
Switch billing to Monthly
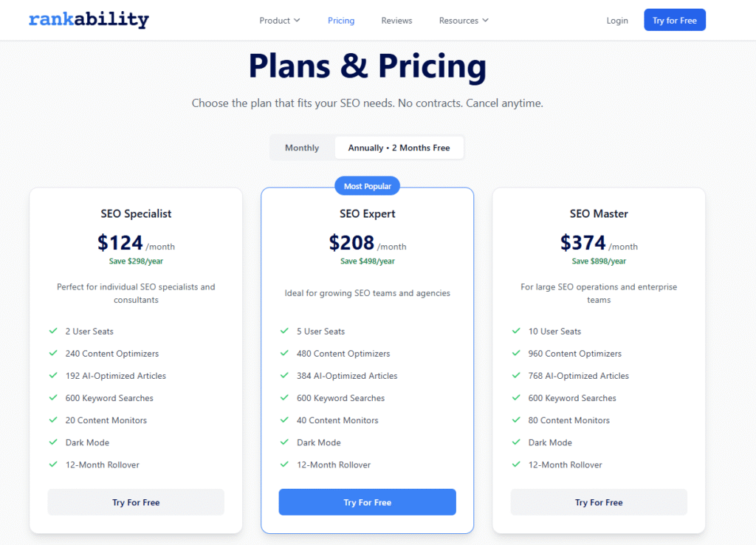point(302,148)
